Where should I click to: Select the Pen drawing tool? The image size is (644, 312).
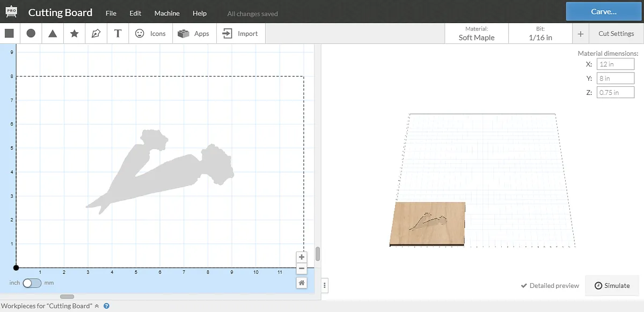click(96, 33)
